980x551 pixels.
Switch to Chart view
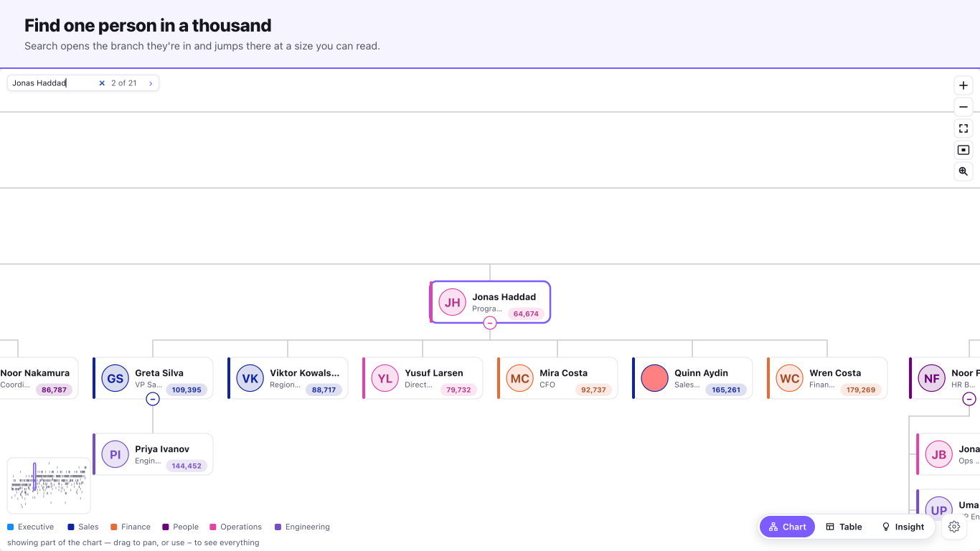coord(787,527)
